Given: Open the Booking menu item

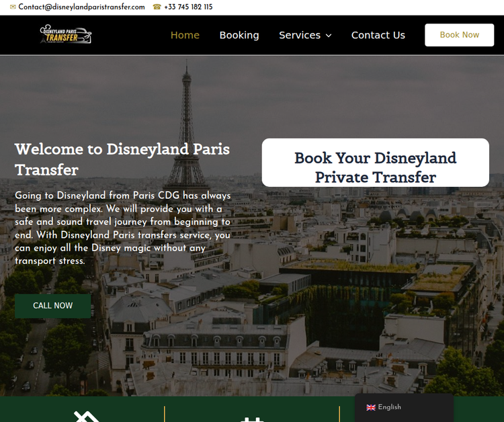Looking at the screenshot, I should click(239, 35).
